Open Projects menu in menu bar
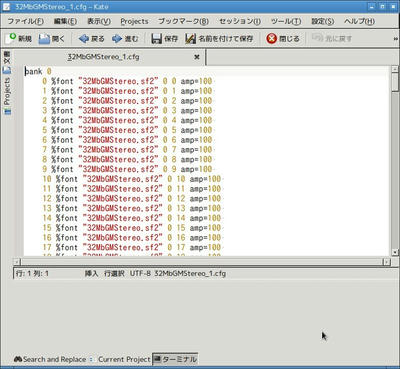 (x=134, y=21)
